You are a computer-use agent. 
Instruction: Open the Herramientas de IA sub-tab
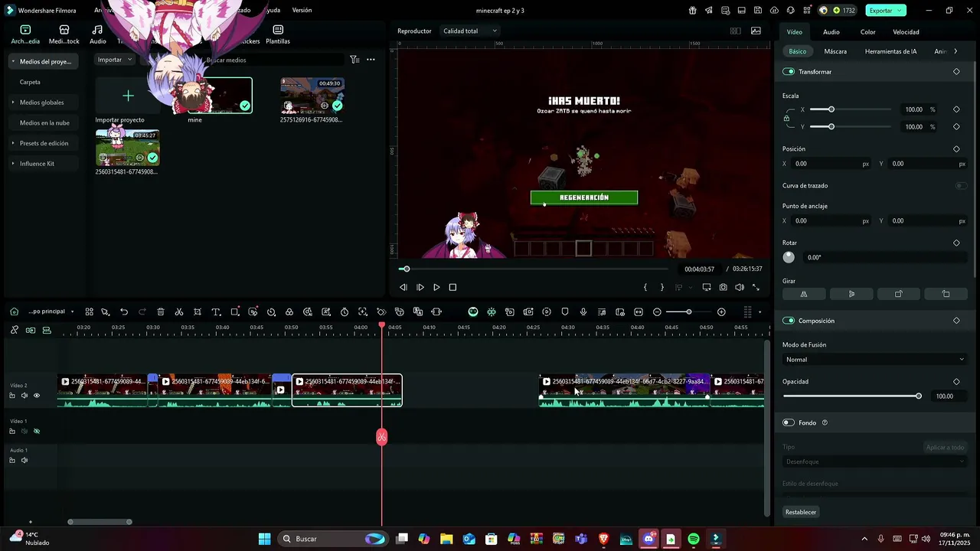[x=890, y=51]
